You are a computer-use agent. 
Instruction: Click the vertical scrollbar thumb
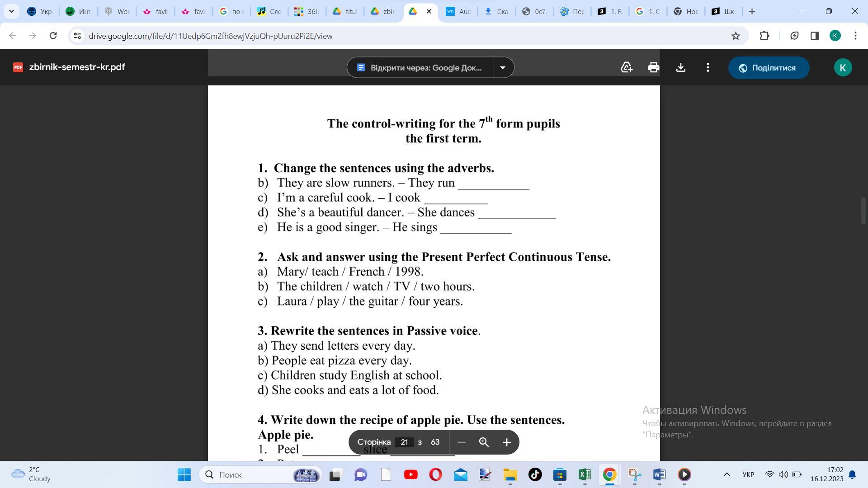863,211
